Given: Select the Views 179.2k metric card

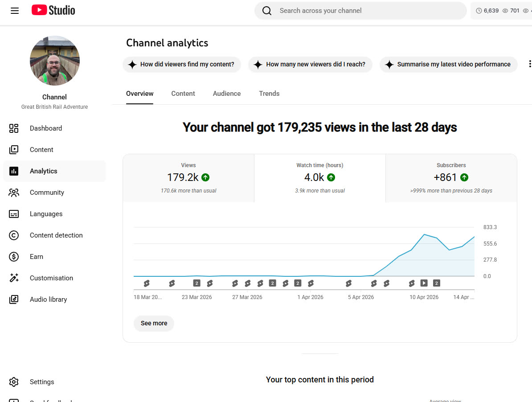Looking at the screenshot, I should click(x=188, y=178).
